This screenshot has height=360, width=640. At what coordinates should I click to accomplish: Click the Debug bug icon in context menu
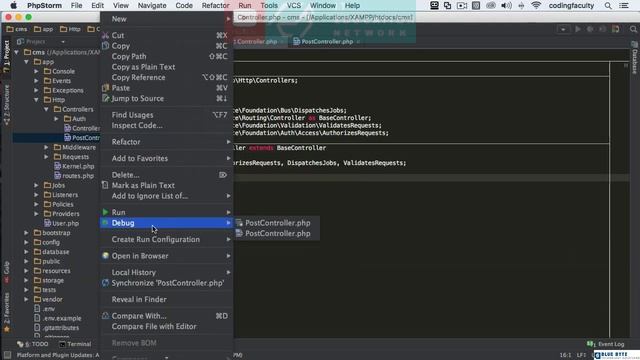(x=105, y=223)
